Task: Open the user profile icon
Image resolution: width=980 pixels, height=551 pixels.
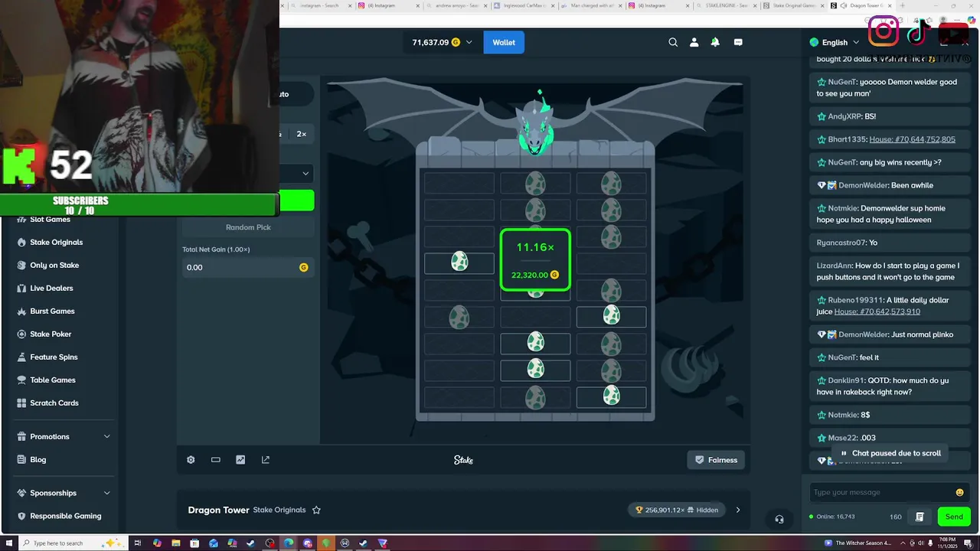Action: (694, 42)
